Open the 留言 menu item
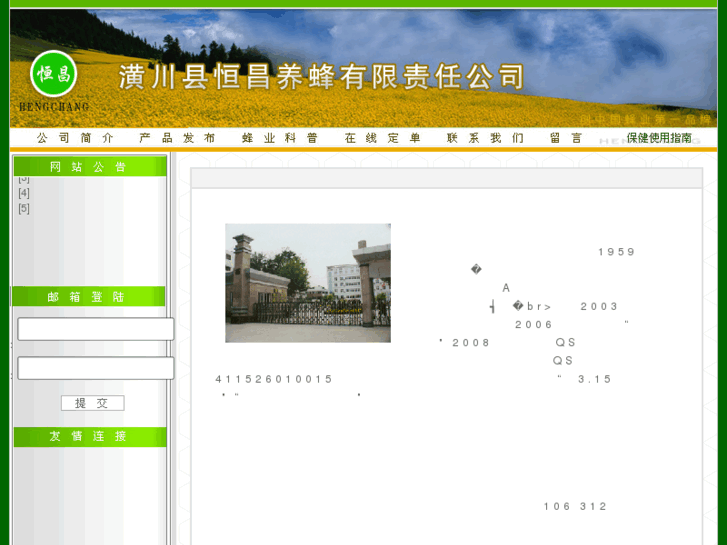727x545 pixels. point(566,138)
